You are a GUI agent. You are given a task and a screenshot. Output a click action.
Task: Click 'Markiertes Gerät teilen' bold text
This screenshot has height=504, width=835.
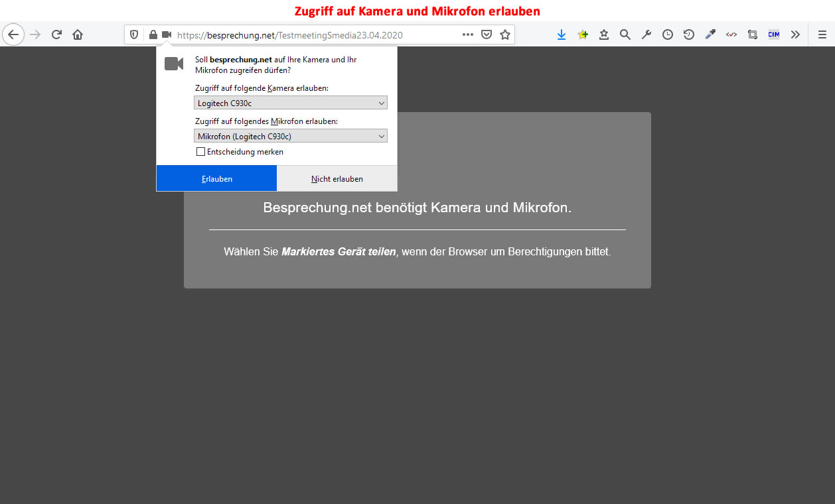(x=339, y=252)
